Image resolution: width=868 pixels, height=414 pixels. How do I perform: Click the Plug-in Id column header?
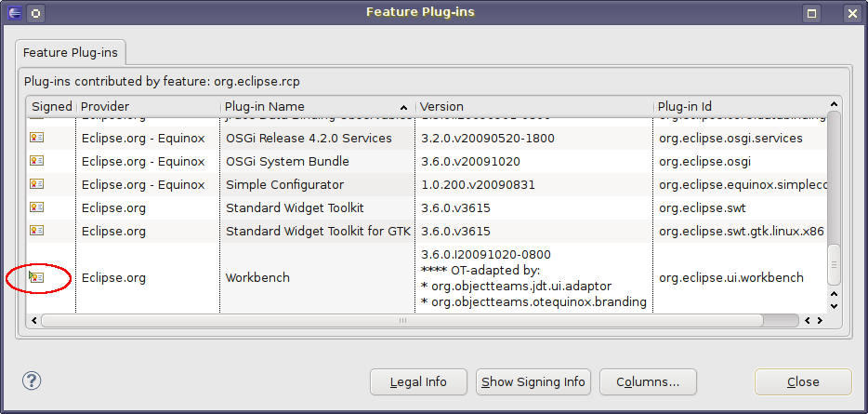point(739,107)
